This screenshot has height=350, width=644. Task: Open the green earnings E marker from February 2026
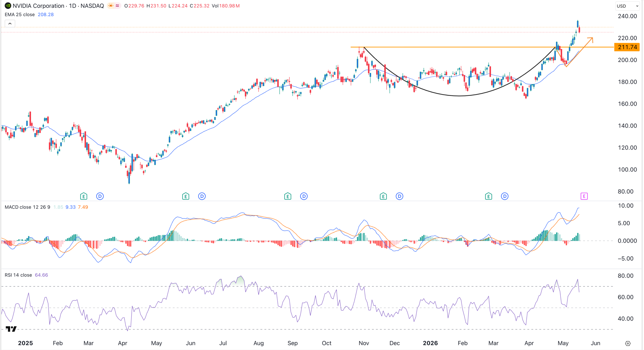(x=488, y=196)
